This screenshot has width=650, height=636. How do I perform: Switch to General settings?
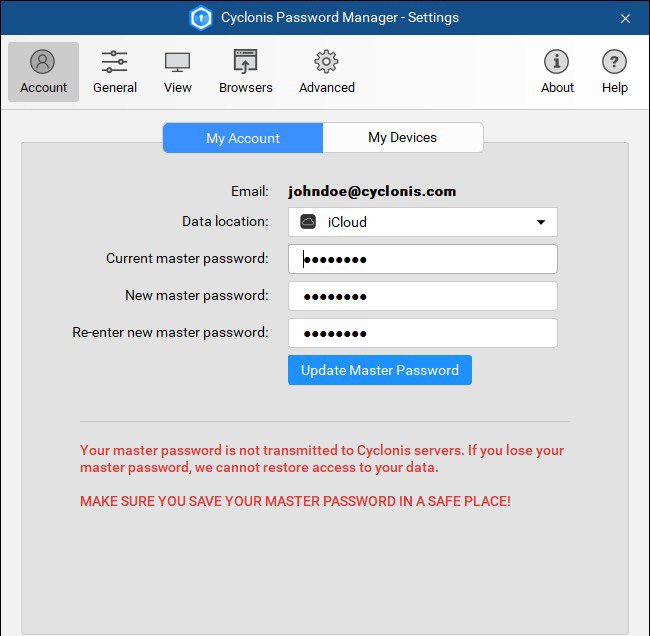tap(115, 72)
